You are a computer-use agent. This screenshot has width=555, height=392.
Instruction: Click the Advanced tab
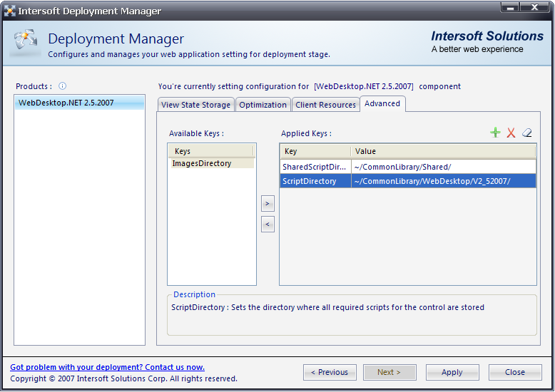[382, 103]
